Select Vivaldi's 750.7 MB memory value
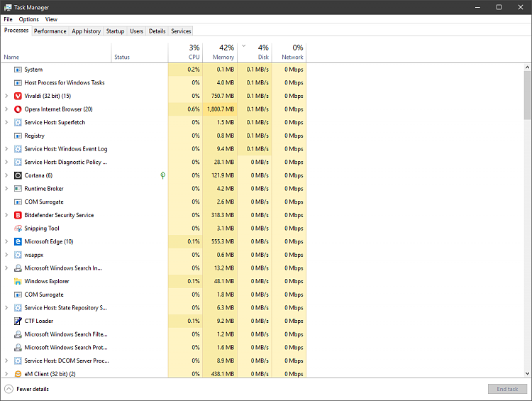 pyautogui.click(x=223, y=96)
